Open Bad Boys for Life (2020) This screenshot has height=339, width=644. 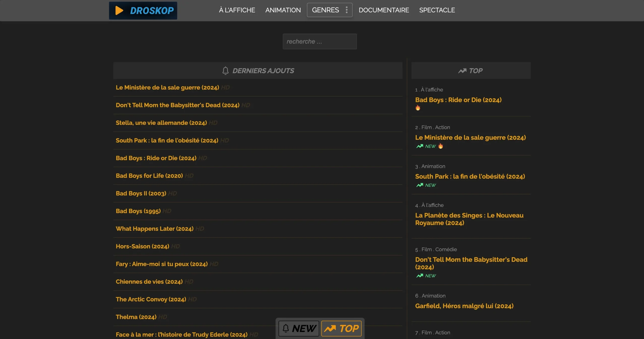coord(149,176)
